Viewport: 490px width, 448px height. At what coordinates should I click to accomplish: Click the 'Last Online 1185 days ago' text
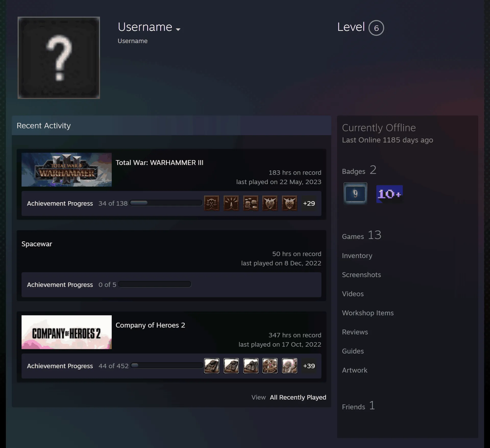387,140
